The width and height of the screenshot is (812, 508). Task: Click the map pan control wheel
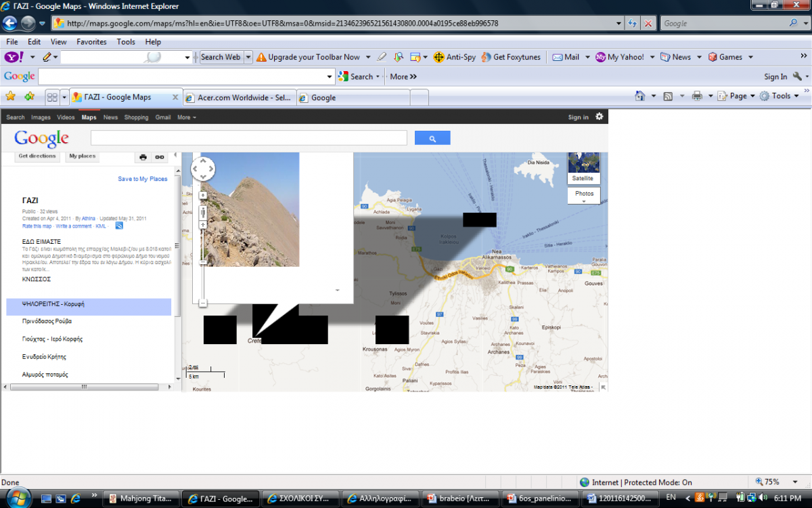[203, 169]
